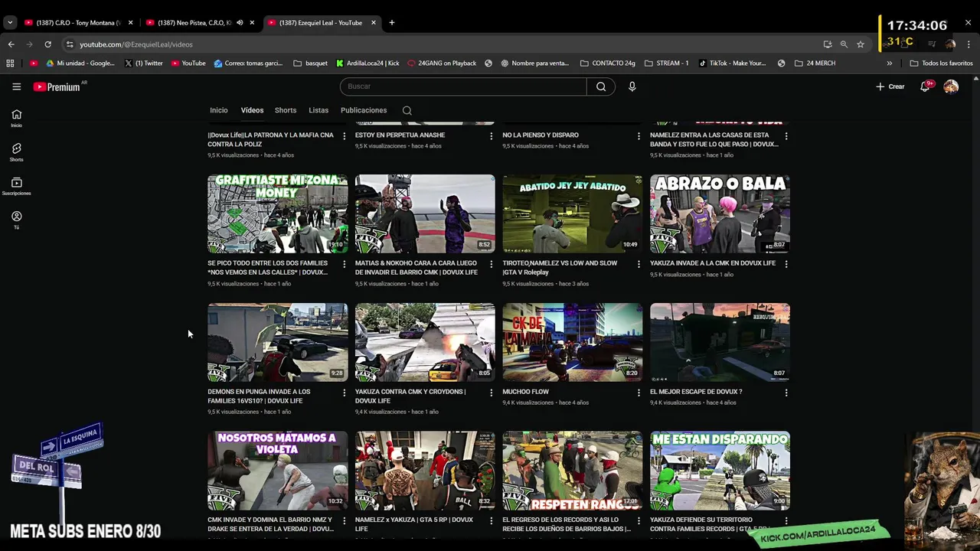Open the site info icon in the address bar

pos(70,44)
